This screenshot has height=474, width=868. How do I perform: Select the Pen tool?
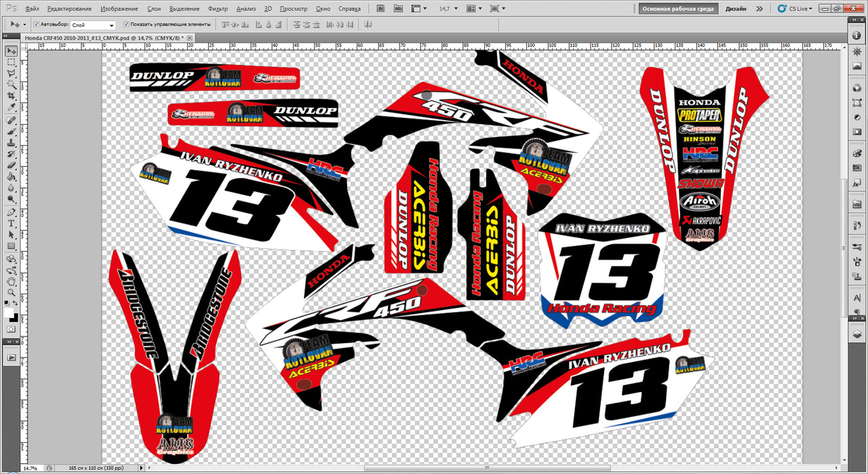[12, 212]
